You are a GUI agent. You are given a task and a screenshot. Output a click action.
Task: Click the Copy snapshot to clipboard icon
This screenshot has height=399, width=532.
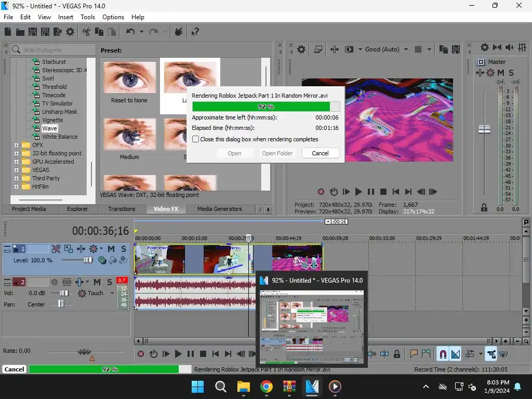[444, 49]
